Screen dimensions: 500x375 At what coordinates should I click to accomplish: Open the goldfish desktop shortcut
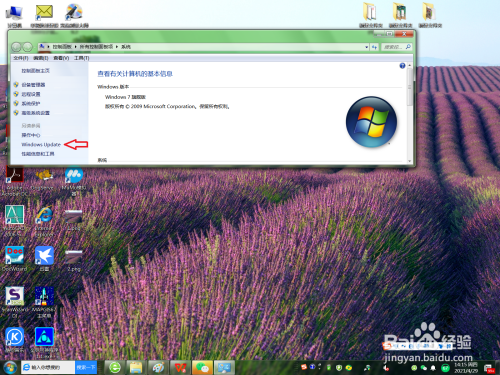point(44,179)
